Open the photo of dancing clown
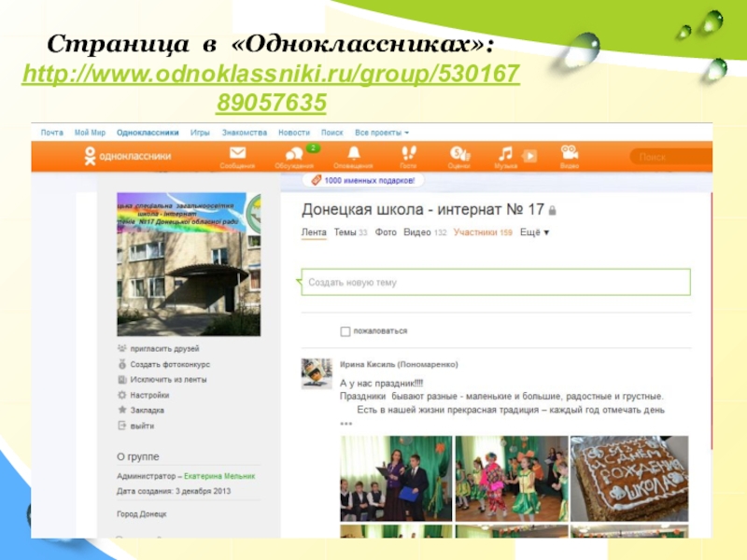747x560 pixels. pyautogui.click(x=512, y=479)
